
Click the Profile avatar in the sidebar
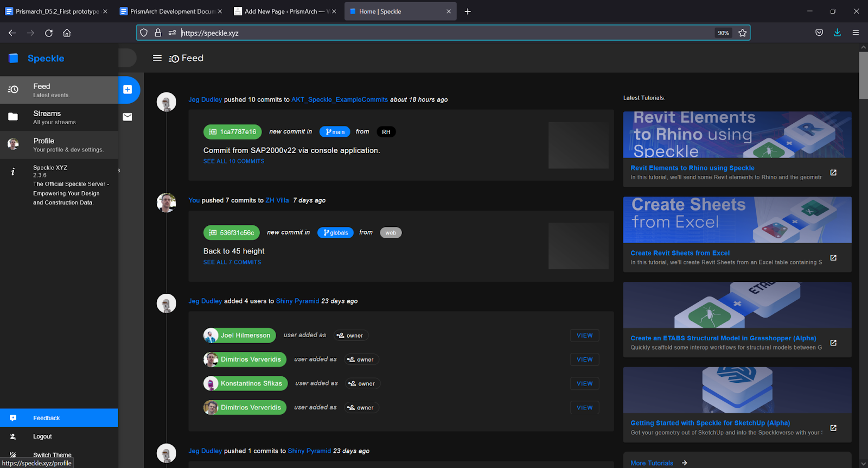click(13, 144)
